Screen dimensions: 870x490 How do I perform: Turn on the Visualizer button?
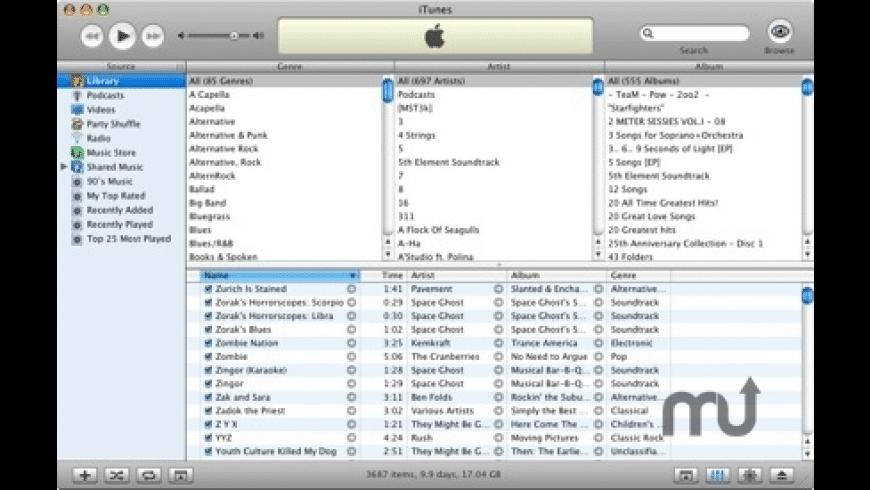coord(750,476)
